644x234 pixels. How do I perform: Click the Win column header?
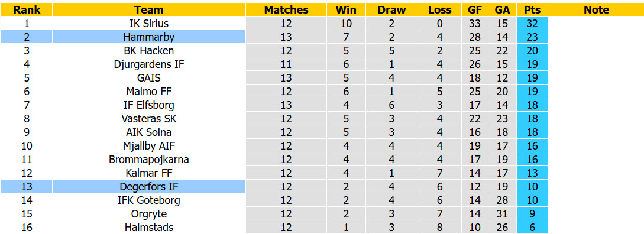[x=346, y=10]
